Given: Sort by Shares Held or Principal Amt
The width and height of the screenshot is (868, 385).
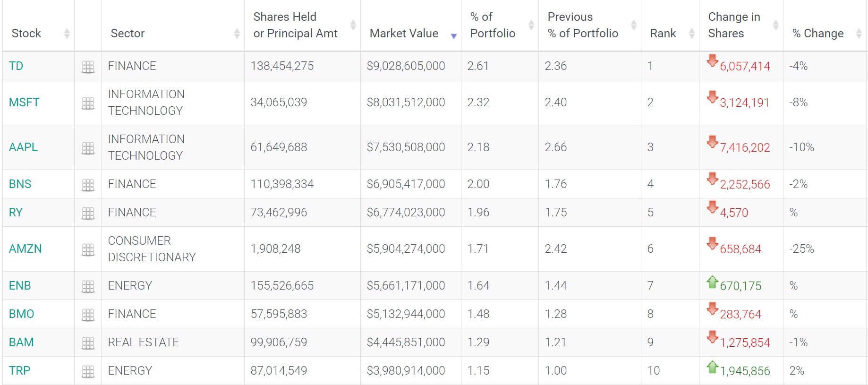Looking at the screenshot, I should coord(295,26).
